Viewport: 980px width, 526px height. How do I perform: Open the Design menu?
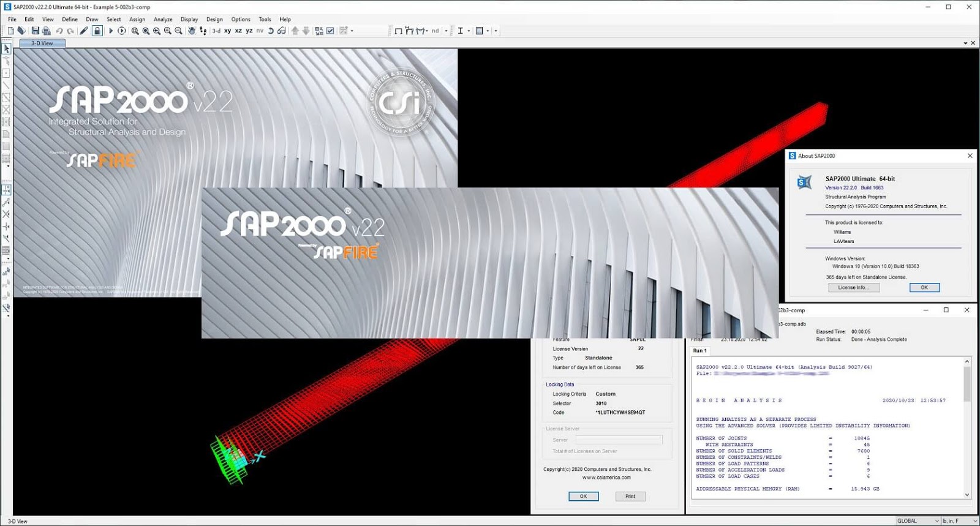coord(214,19)
